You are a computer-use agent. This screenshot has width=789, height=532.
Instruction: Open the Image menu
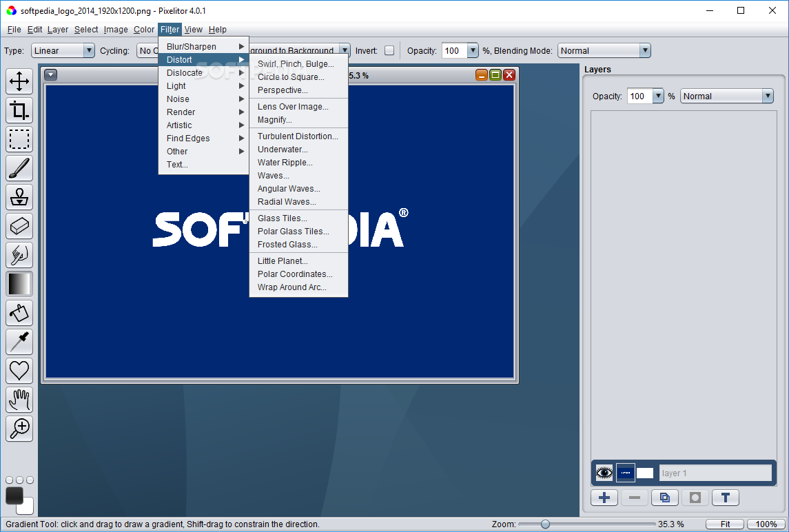116,29
